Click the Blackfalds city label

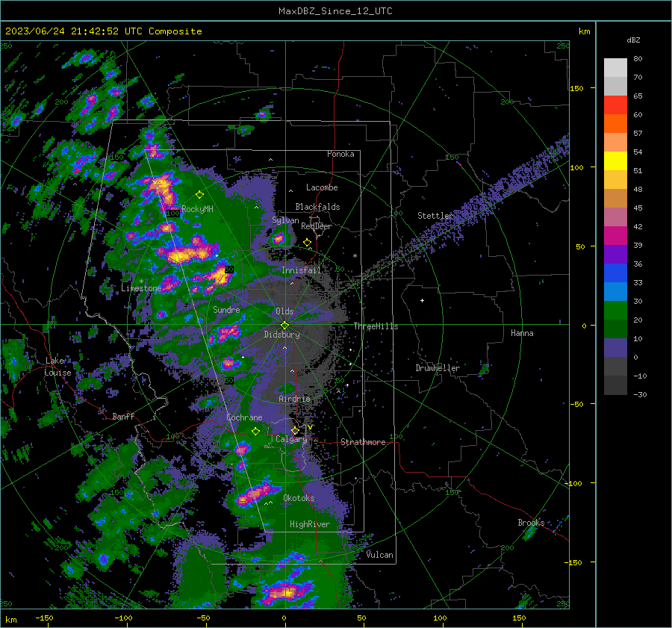click(317, 207)
